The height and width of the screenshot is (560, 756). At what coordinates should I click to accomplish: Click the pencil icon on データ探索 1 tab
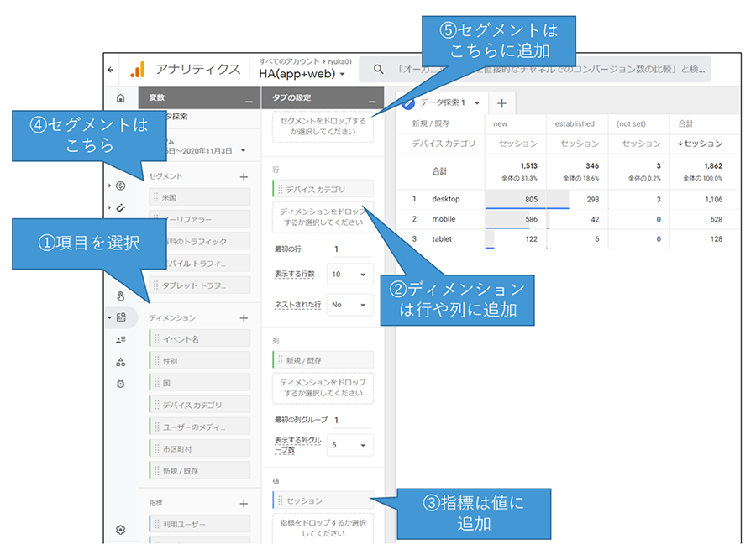408,102
